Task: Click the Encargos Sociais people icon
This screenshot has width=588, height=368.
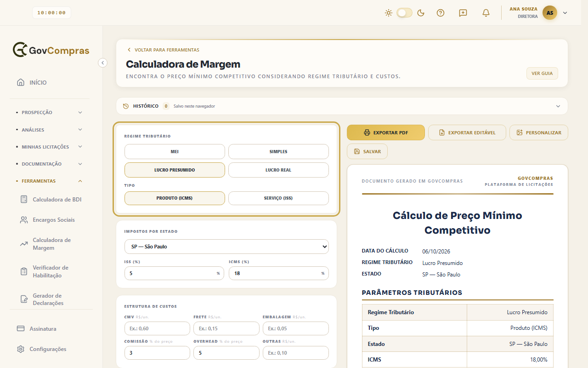Action: point(24,220)
